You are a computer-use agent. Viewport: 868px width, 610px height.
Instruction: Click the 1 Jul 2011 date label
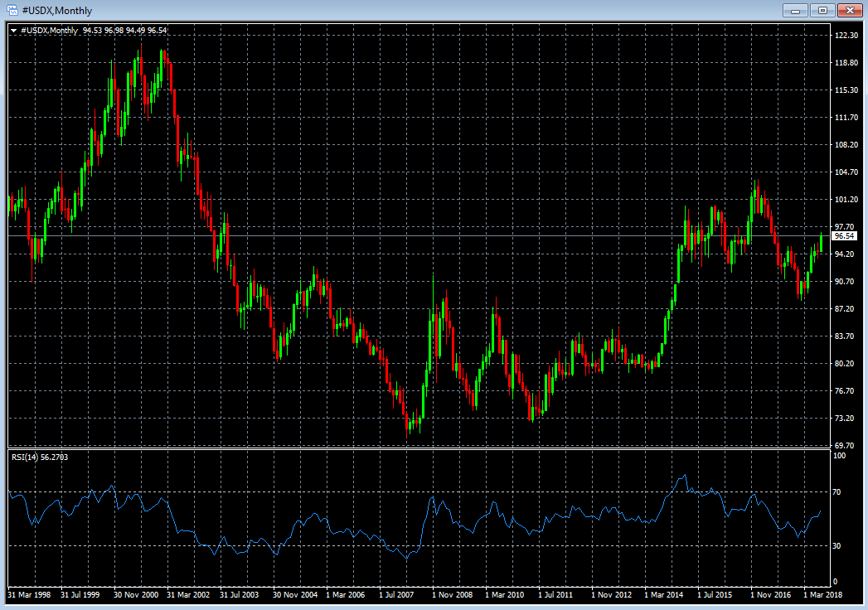(x=555, y=595)
